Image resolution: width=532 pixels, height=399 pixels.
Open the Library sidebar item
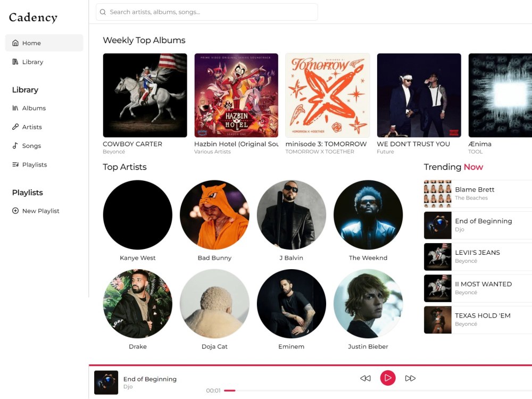tap(44, 62)
